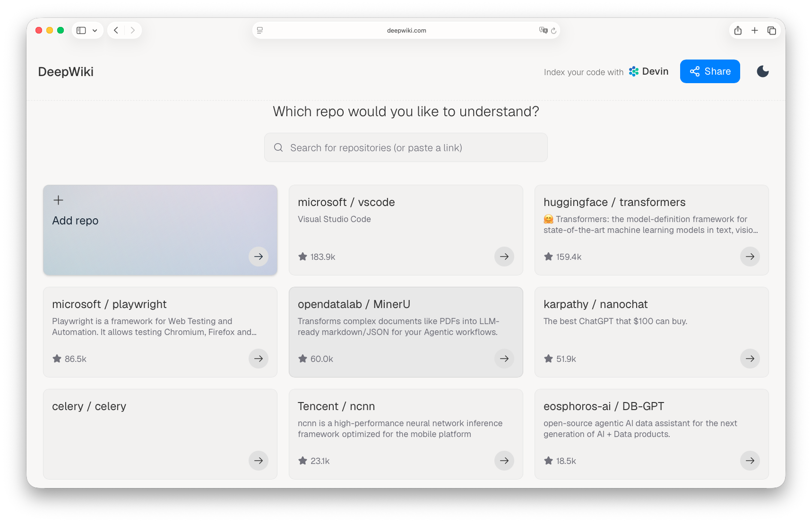Image resolution: width=812 pixels, height=523 pixels.
Task: Open Safari share sheet icon
Action: [x=738, y=30]
